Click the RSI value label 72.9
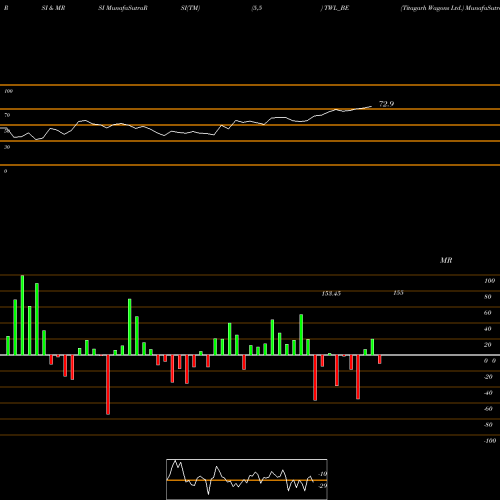500x500 pixels. click(386, 104)
